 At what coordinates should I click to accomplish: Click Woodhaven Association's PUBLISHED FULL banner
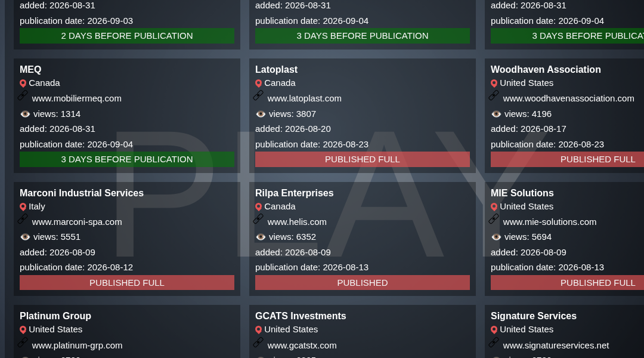point(567,159)
